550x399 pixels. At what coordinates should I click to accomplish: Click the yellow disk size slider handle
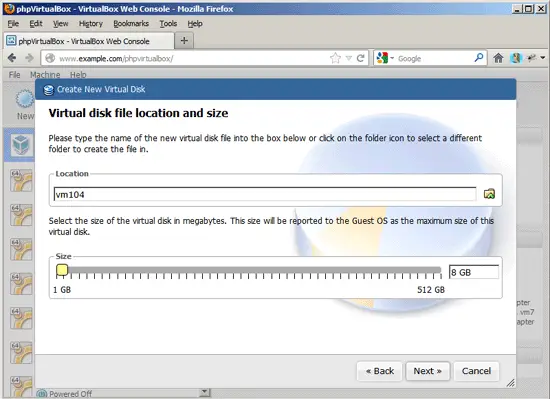(x=62, y=270)
